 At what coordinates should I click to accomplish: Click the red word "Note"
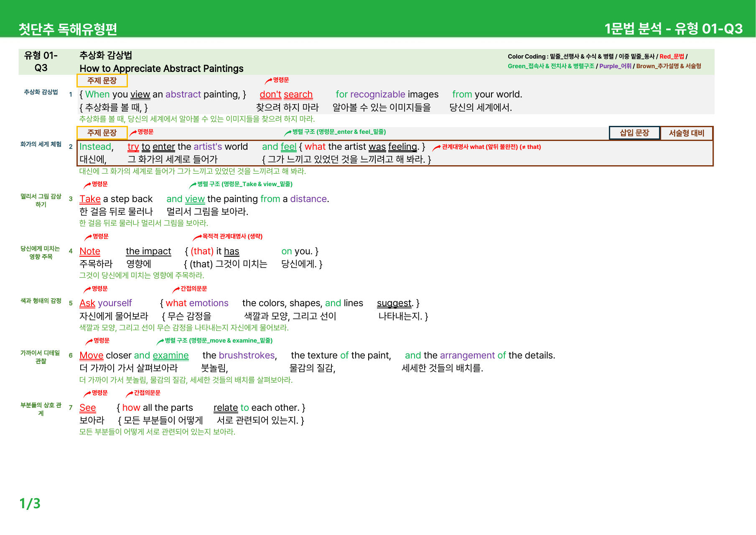coord(90,251)
